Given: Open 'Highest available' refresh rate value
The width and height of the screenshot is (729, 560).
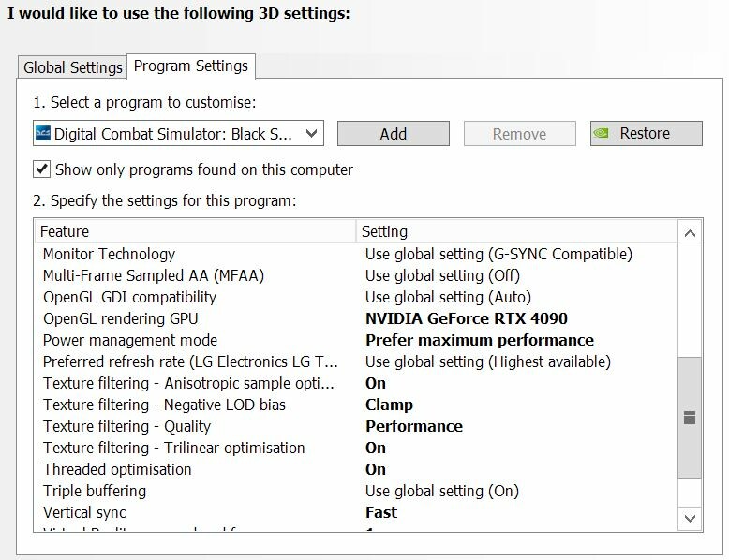Looking at the screenshot, I should (x=488, y=361).
